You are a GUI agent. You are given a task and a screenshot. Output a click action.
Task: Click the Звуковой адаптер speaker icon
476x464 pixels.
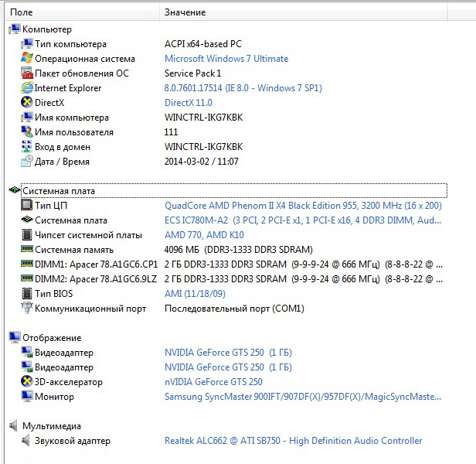coord(25,440)
